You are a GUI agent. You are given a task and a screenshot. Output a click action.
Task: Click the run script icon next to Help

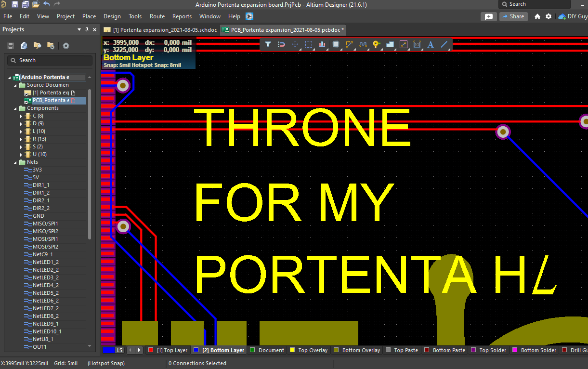click(249, 16)
